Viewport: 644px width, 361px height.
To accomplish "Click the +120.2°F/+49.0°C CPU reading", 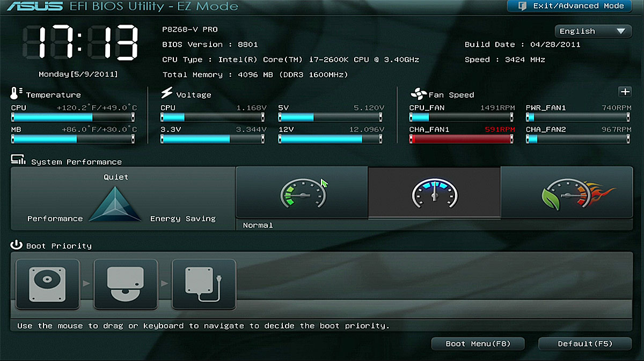I will 97,108.
